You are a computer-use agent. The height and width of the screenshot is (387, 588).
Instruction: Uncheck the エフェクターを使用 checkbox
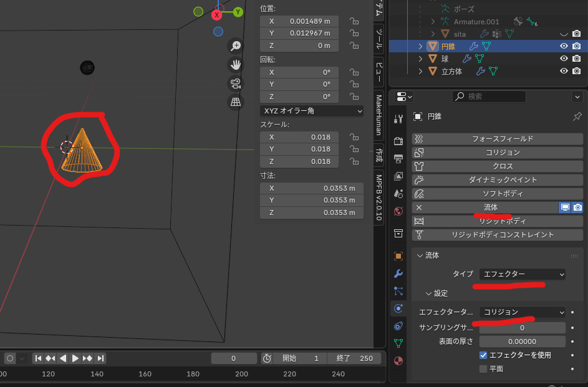483,355
